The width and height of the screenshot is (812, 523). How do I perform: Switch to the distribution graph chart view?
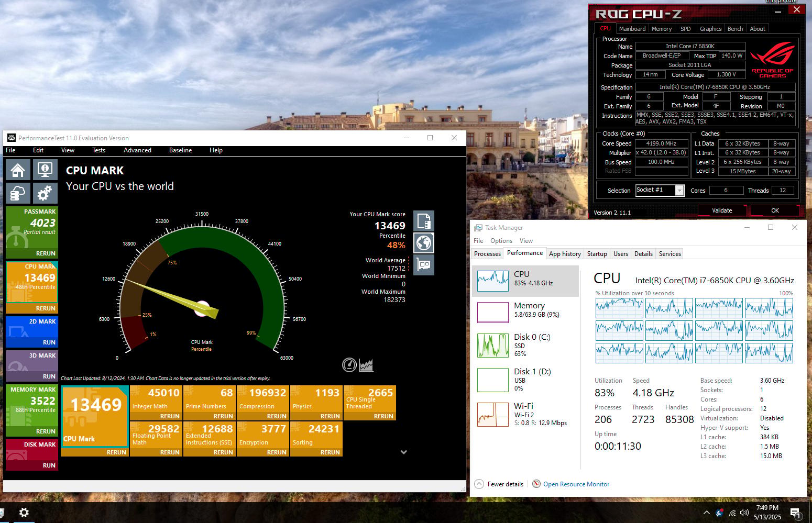coord(366,365)
